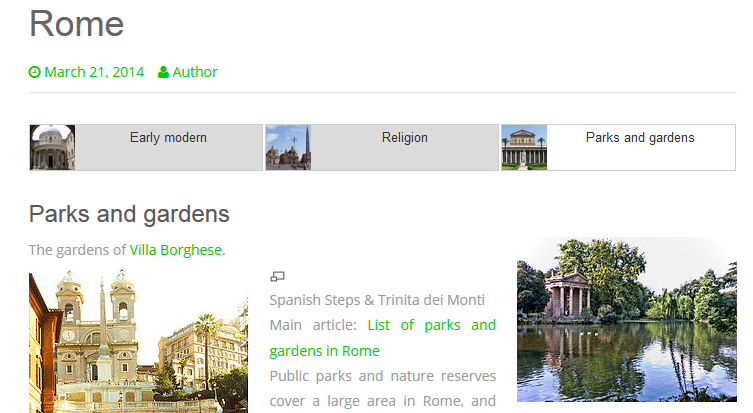Follow the Villa Borghese link
753x413 pixels.
tap(176, 250)
